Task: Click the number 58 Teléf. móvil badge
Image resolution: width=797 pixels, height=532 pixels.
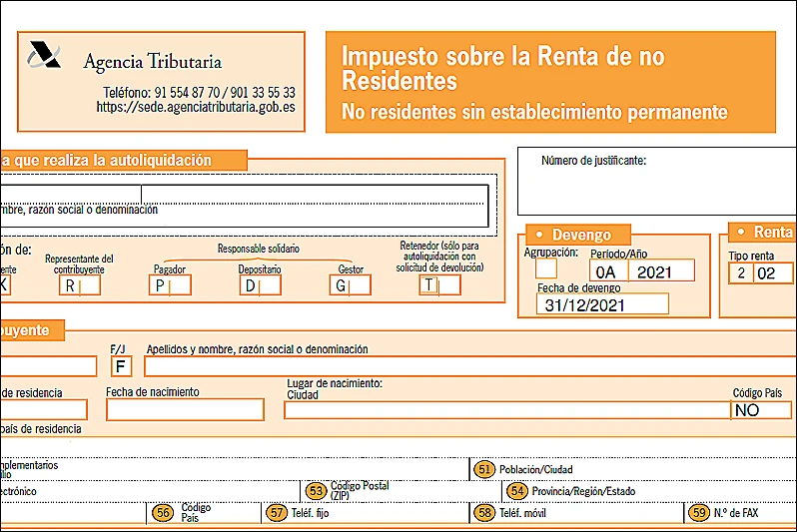Action: pyautogui.click(x=485, y=512)
